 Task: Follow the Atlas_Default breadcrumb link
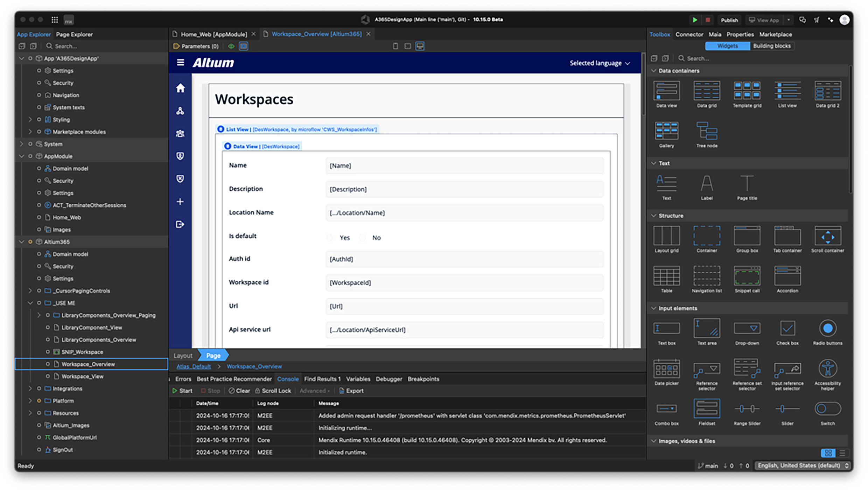pos(194,366)
